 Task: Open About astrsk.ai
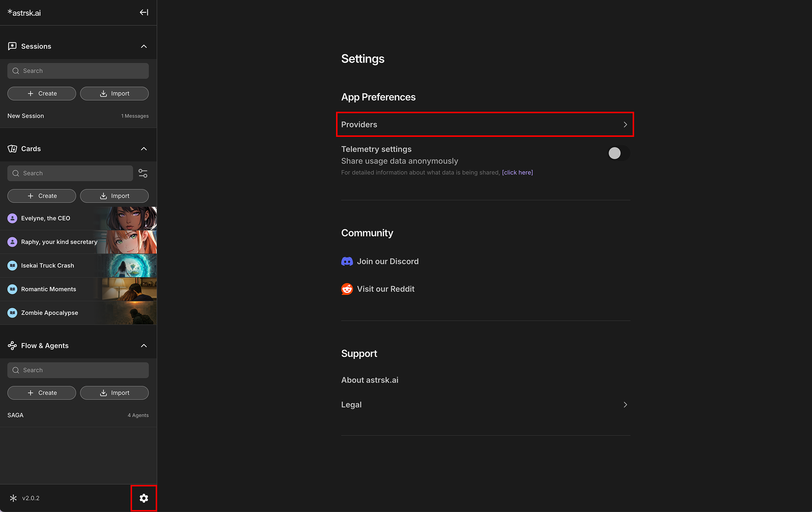pyautogui.click(x=370, y=380)
